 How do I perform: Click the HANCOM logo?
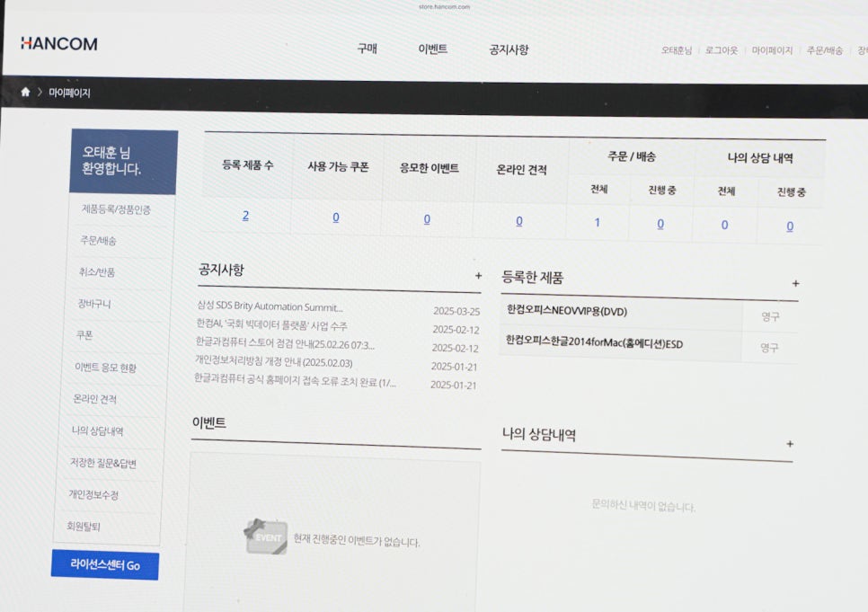click(58, 44)
